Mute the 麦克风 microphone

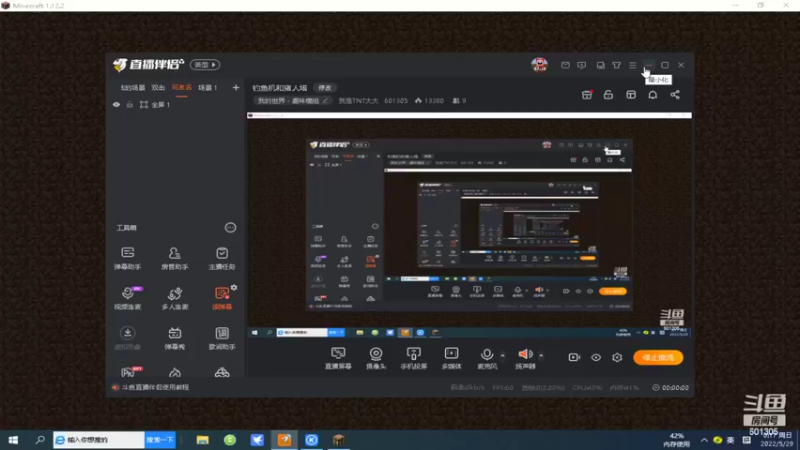coord(487,358)
